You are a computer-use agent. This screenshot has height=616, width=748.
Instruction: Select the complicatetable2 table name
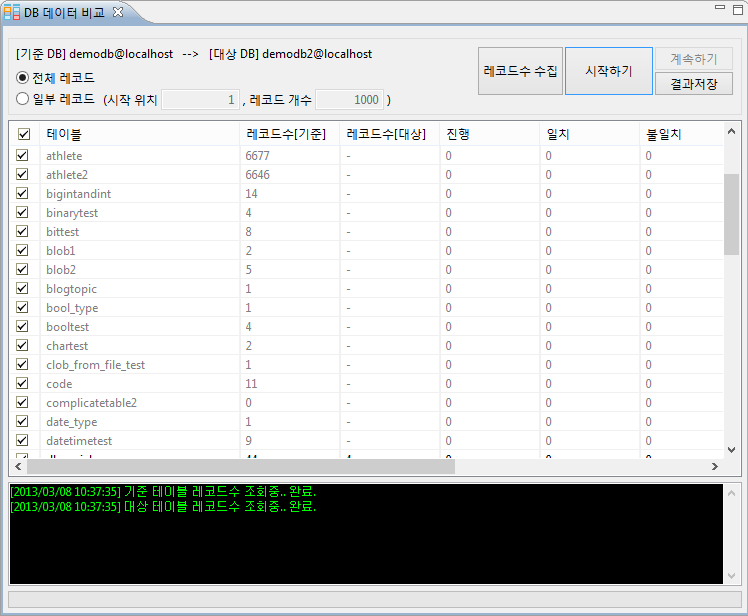[x=91, y=403]
